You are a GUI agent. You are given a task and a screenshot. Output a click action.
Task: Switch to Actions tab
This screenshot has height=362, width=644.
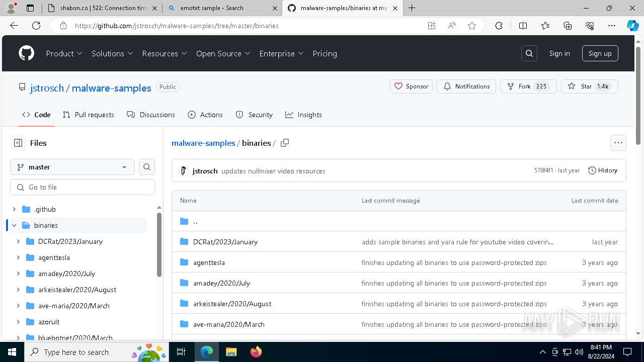(x=205, y=115)
